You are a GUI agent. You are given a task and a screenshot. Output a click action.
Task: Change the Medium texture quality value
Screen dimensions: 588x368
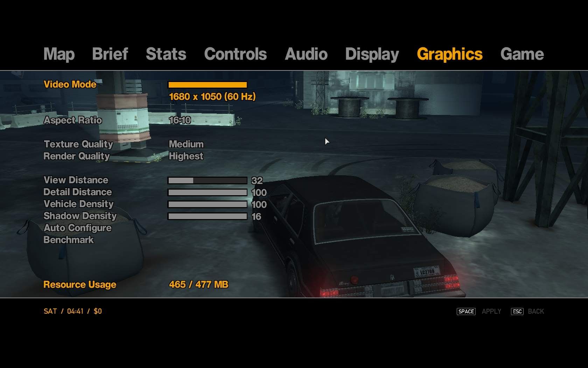(186, 144)
